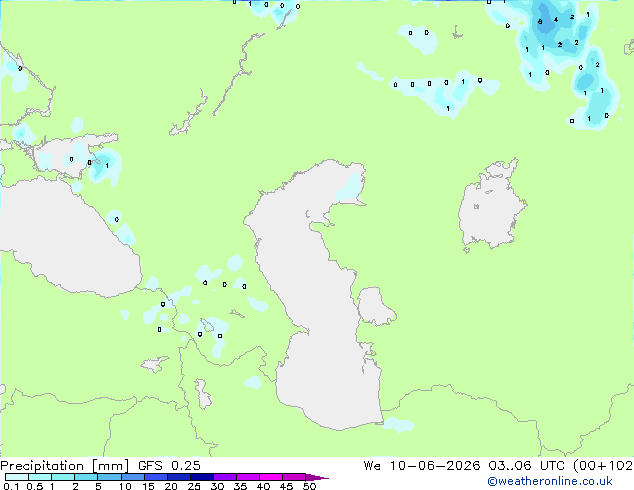Pick the 40–45 mm magenta legend box
634x490 pixels.
click(x=271, y=477)
